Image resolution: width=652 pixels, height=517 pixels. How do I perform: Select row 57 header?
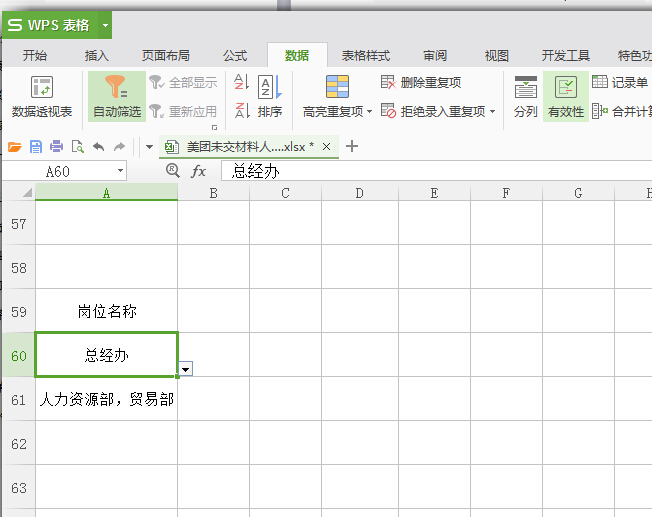click(x=19, y=224)
